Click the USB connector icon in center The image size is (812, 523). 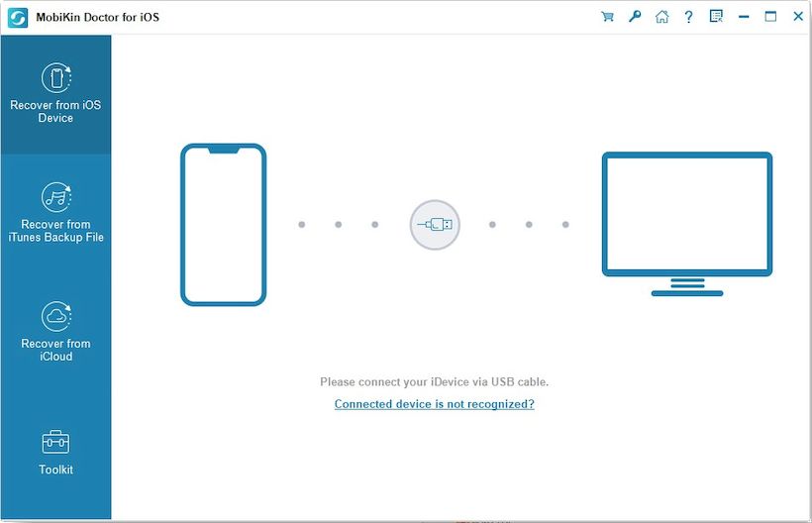point(435,225)
